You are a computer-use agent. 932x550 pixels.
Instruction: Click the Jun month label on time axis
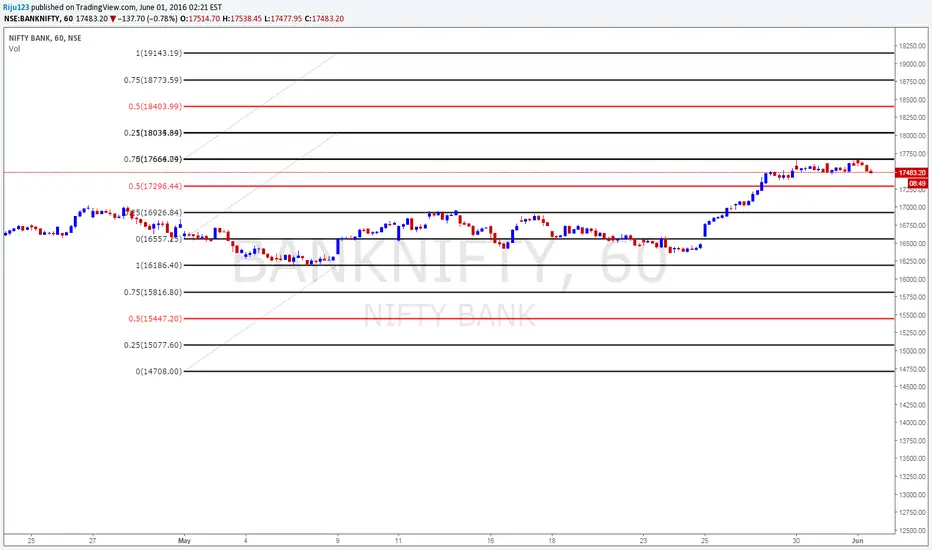click(857, 540)
